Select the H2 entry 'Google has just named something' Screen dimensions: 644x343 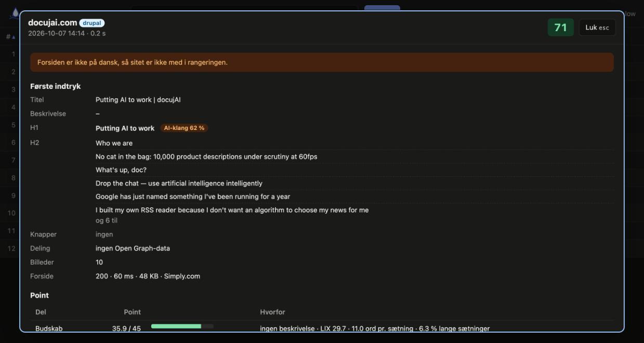(x=193, y=196)
